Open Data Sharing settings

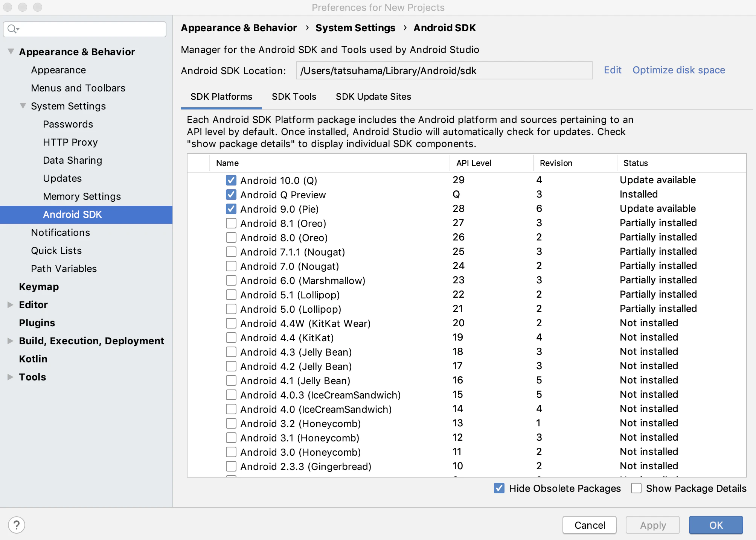72,160
